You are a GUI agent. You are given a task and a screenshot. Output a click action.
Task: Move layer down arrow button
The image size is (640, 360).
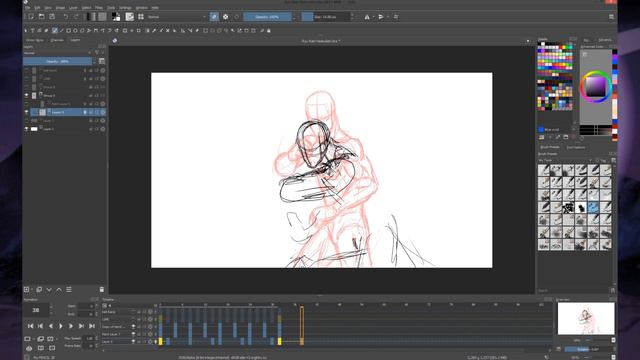tap(49, 289)
